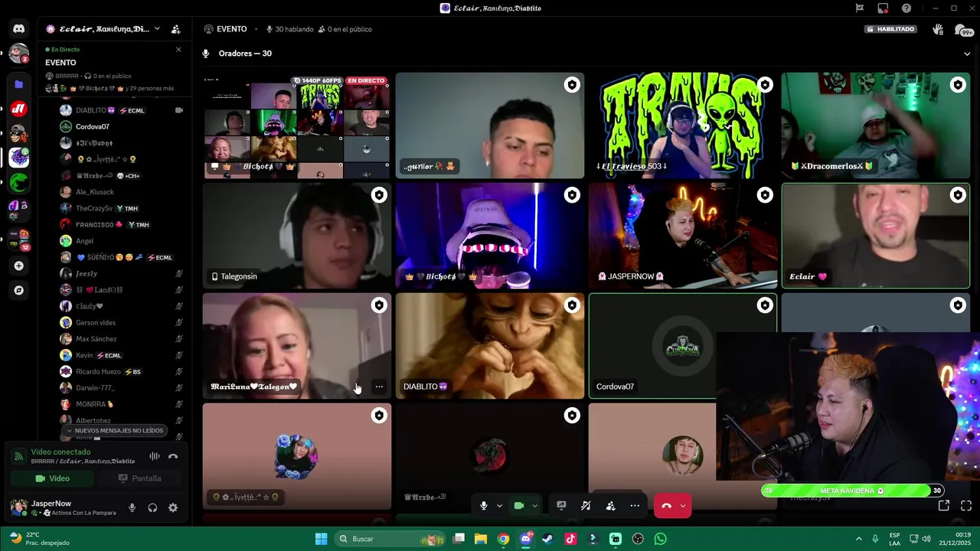Screen dimensions: 980x551
Task: Toggle fullscreen for the stage view
Action: tap(966, 506)
